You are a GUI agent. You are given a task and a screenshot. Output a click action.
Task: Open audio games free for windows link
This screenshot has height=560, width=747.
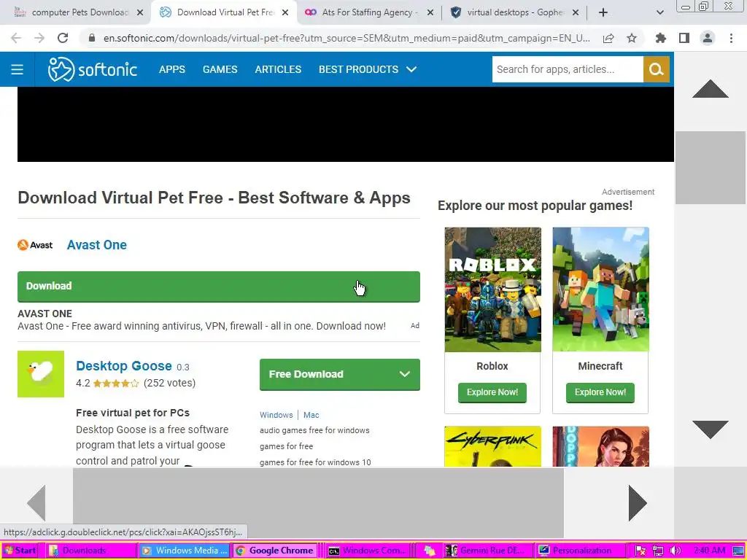[314, 430]
